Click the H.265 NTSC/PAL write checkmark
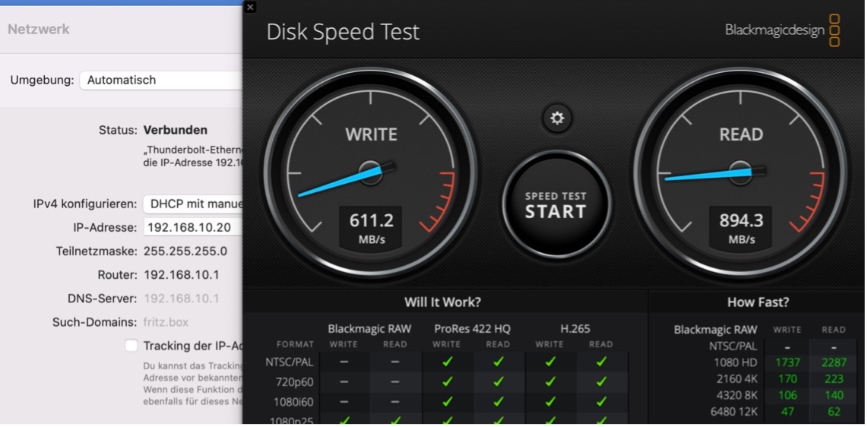This screenshot has height=427, width=868. pyautogui.click(x=550, y=362)
